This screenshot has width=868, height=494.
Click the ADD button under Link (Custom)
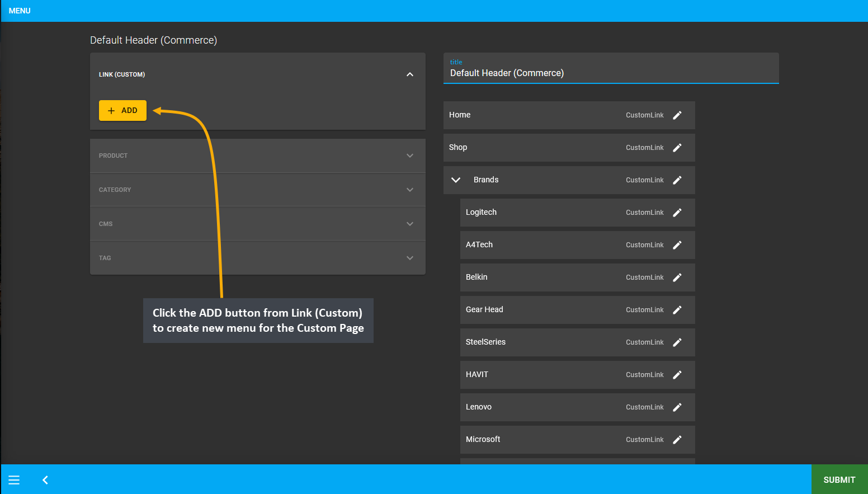click(x=122, y=110)
